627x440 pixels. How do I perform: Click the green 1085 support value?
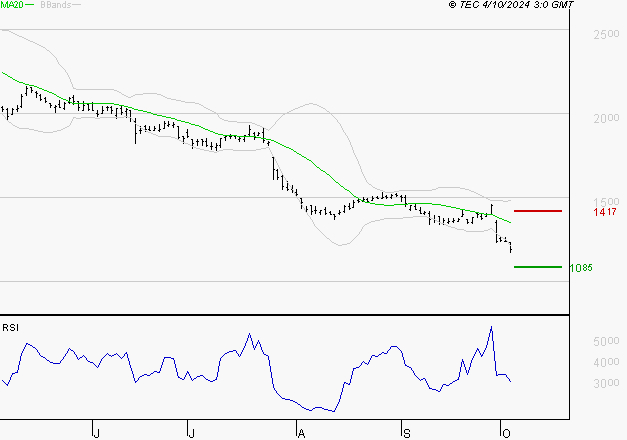[x=581, y=268]
